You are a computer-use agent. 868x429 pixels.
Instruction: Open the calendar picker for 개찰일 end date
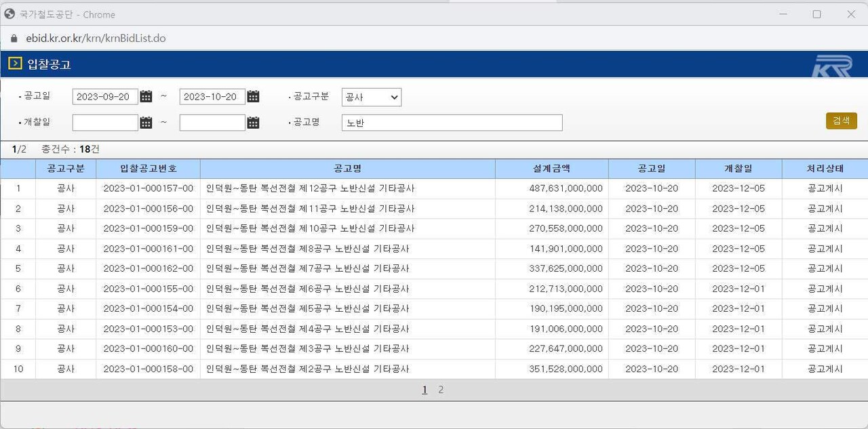click(x=253, y=122)
